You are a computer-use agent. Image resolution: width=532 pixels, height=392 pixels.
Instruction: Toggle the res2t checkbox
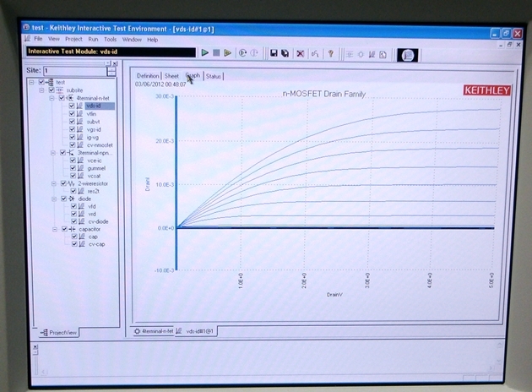tap(73, 191)
